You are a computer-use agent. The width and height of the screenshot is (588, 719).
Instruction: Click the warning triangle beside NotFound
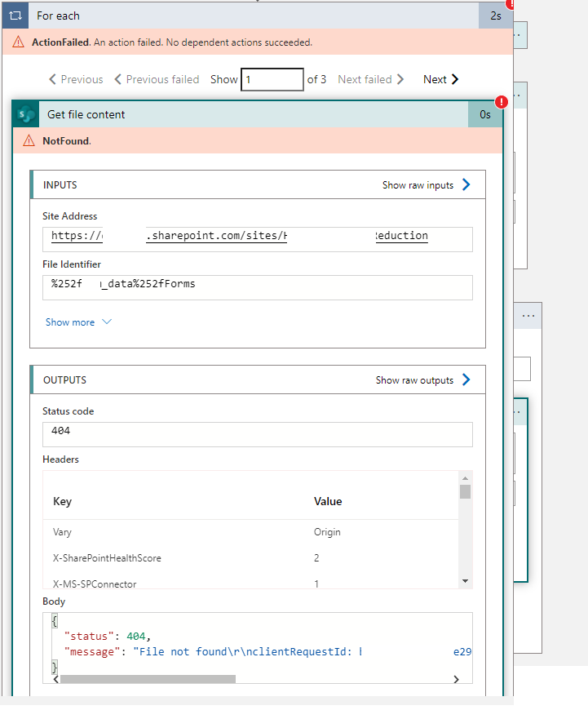coord(29,140)
